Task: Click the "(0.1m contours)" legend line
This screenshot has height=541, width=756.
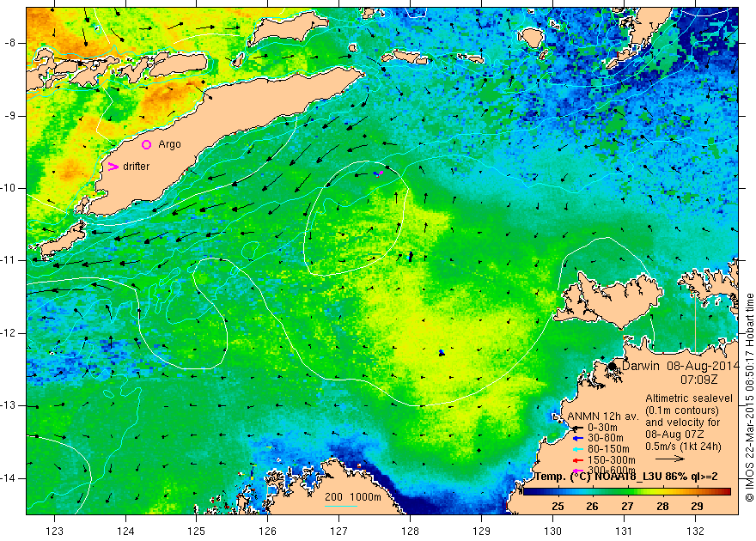Action: 682,410
